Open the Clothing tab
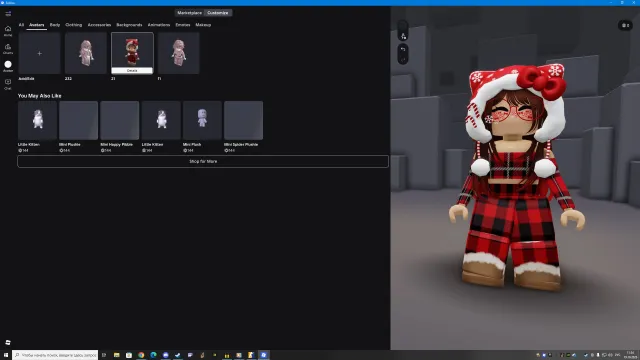The width and height of the screenshot is (640, 360). click(73, 25)
